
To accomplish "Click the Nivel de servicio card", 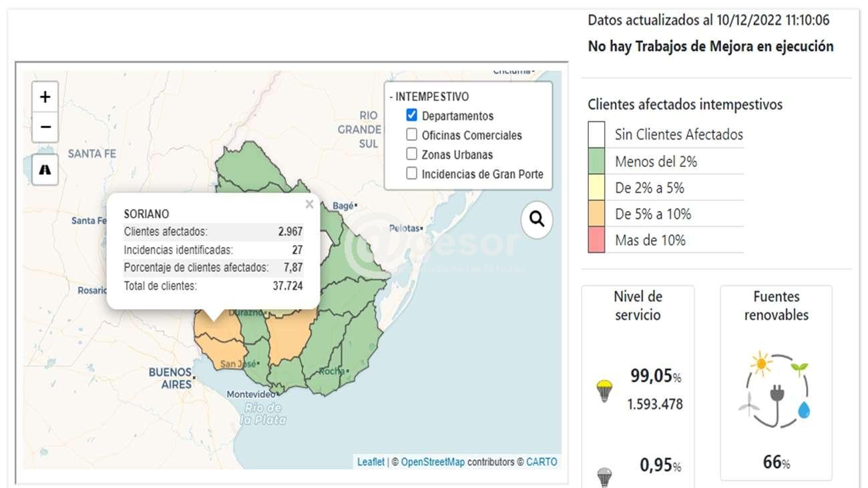I will coord(638,306).
